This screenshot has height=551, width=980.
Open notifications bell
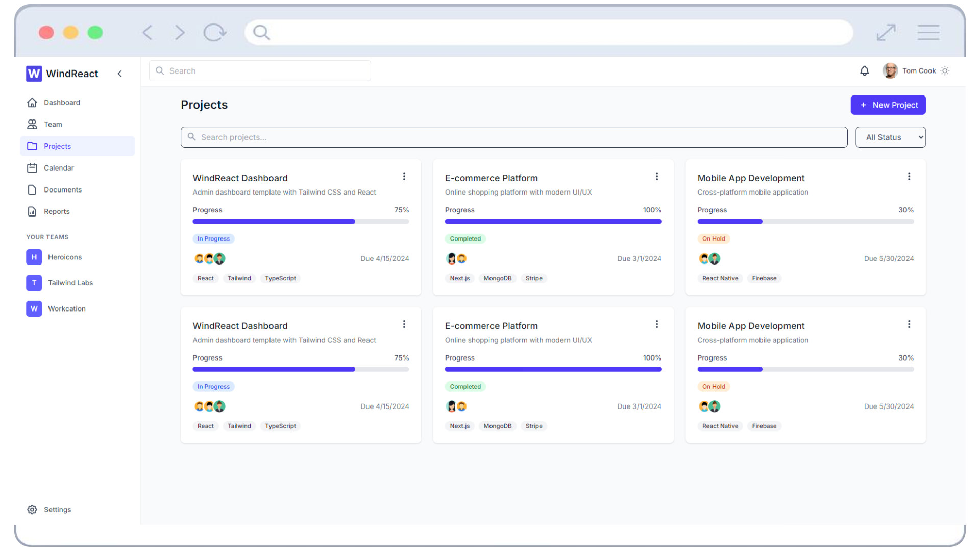(864, 71)
